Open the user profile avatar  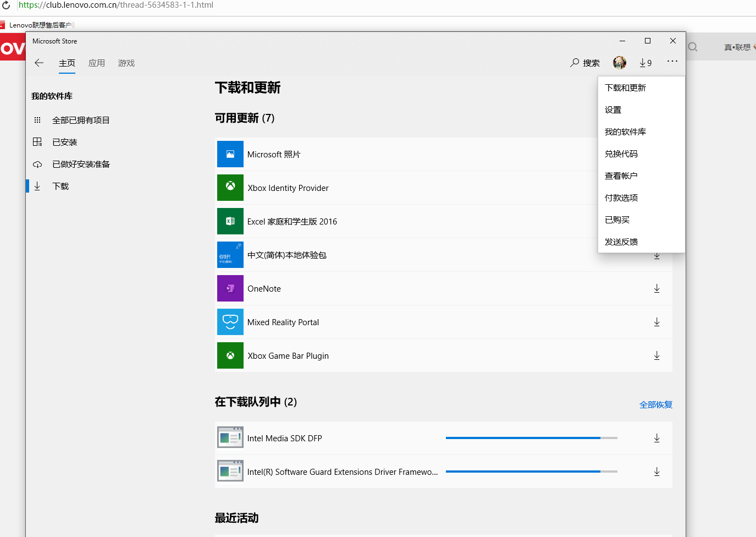tap(620, 63)
